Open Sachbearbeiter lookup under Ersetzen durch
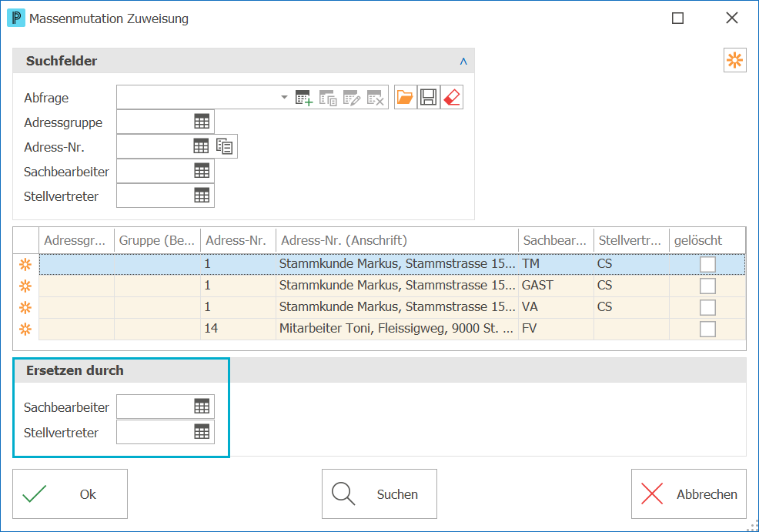The height and width of the screenshot is (532, 759). (x=202, y=407)
